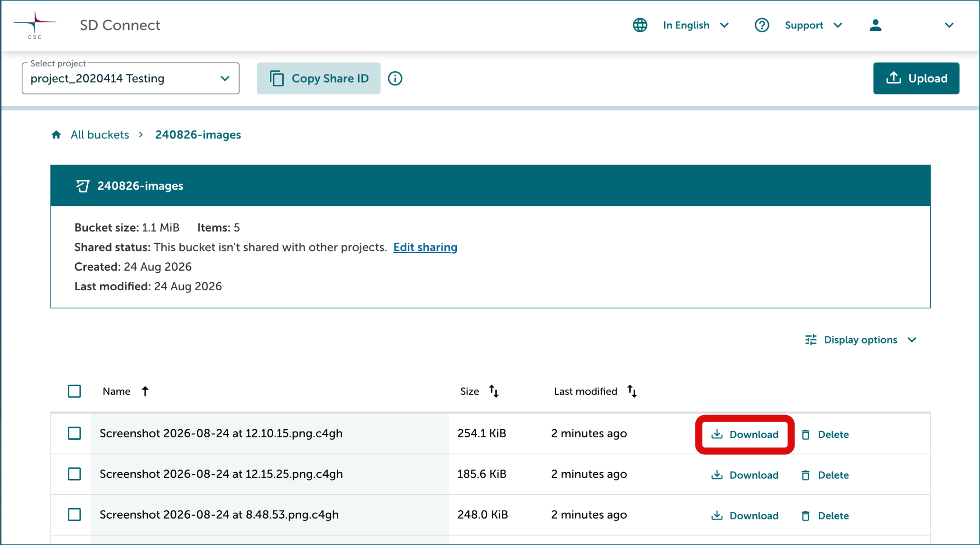The width and height of the screenshot is (980, 545).
Task: Click trash icon for 12.10.15.png.c4gh row
Action: point(805,434)
